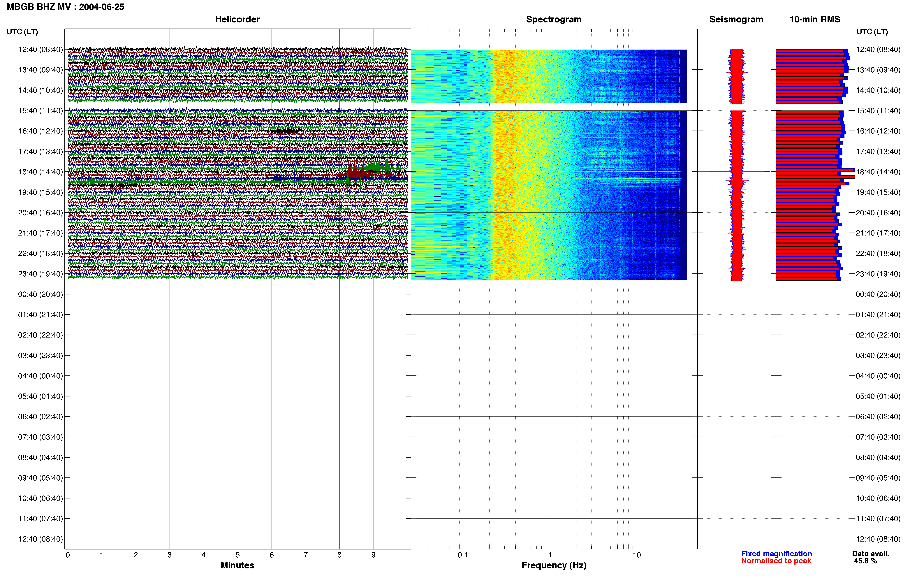Click left time label 19:40 (15:40)
This screenshot has height=578, width=924.
click(x=41, y=192)
